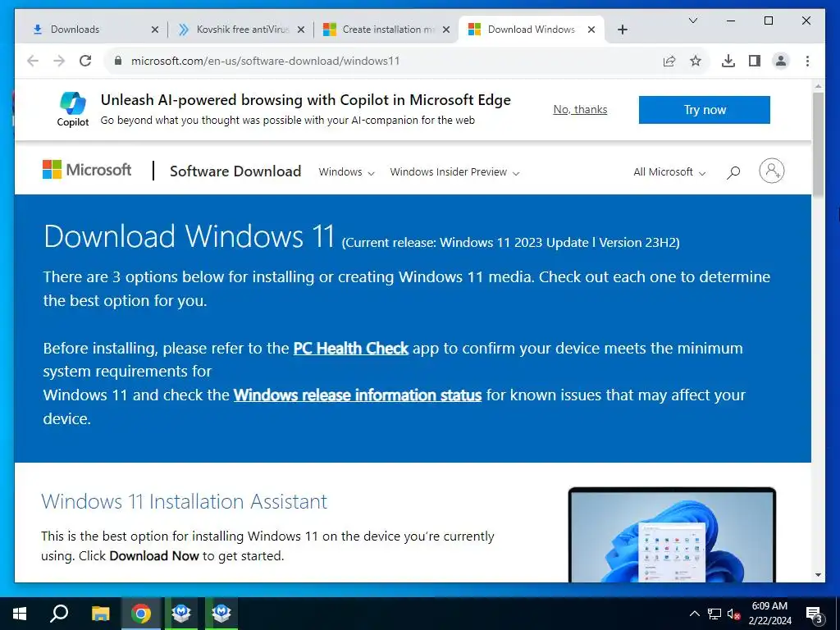
Task: Open Windows release information status link
Action: pyautogui.click(x=358, y=395)
